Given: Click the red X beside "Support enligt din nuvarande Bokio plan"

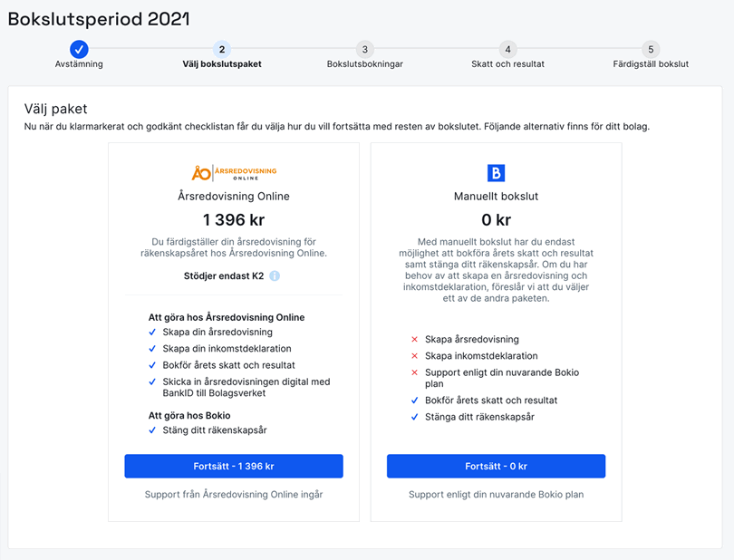Looking at the screenshot, I should point(415,372).
